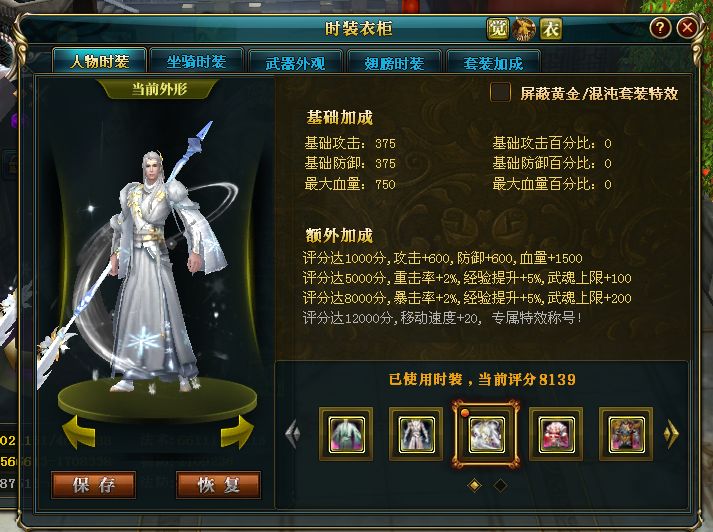Click the 保存 save button
The width and height of the screenshot is (713, 532).
pyautogui.click(x=94, y=485)
